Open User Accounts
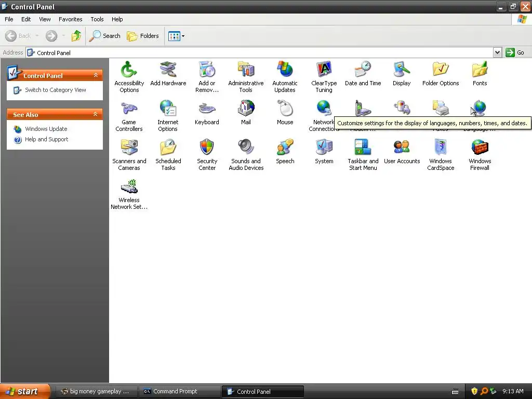532x399 pixels. [402, 152]
